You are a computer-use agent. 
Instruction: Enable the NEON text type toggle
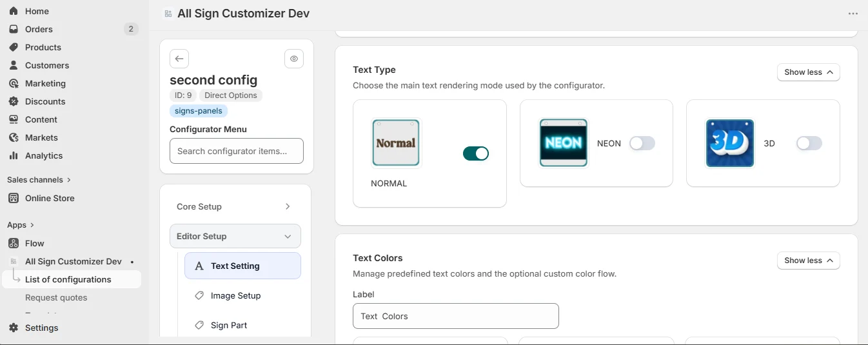[642, 143]
